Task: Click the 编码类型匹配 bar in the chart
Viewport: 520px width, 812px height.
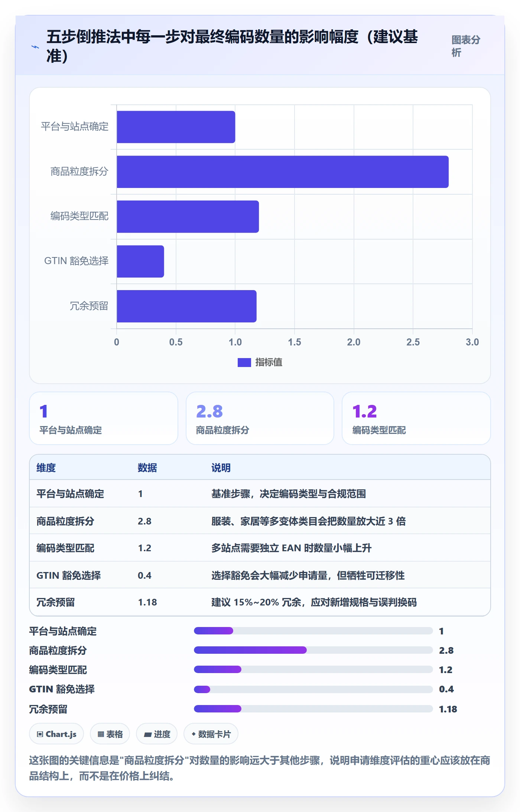Action: (188, 217)
